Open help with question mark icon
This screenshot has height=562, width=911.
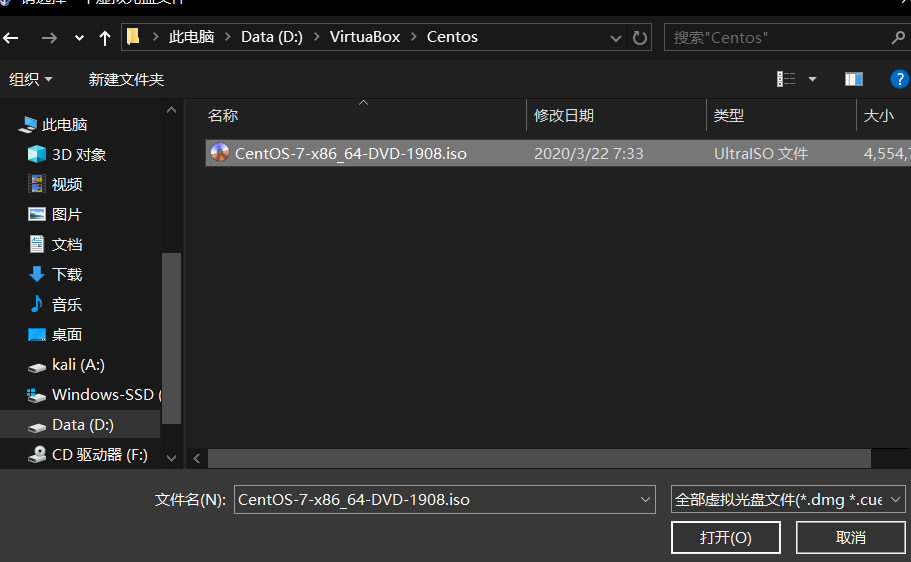pos(899,79)
